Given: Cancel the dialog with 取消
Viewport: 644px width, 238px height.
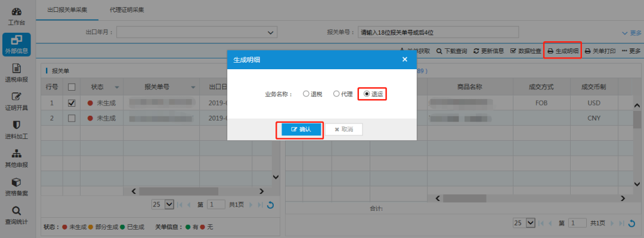Looking at the screenshot, I should 344,129.
